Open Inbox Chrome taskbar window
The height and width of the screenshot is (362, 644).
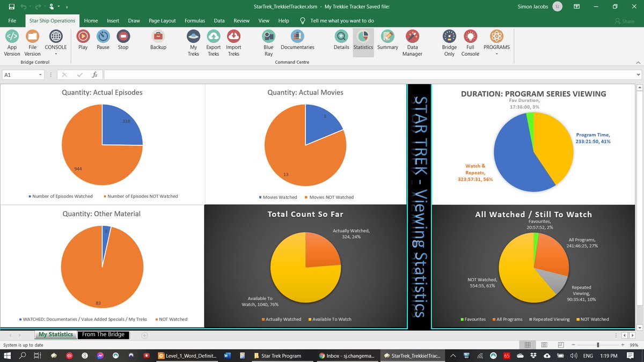point(347,356)
